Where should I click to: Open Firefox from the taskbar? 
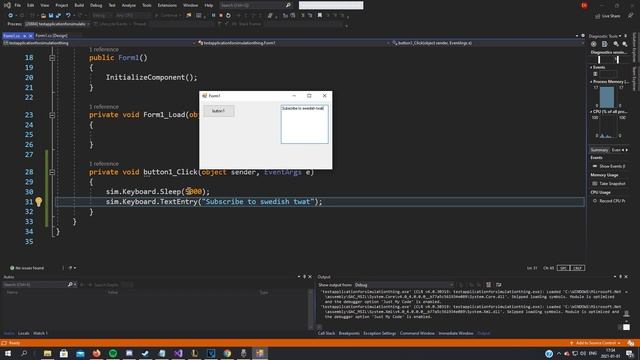(x=96, y=353)
